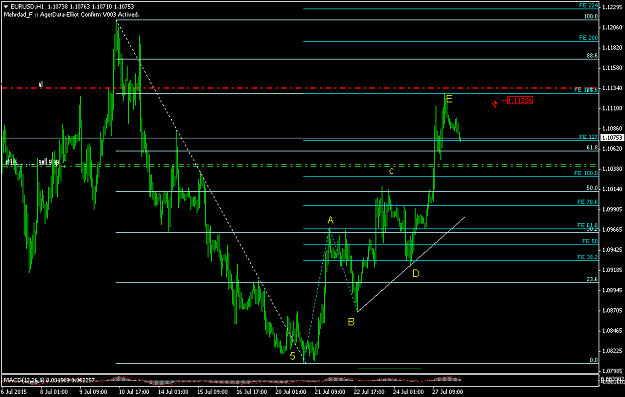Click the 16 Jul 17:00 time label
The height and width of the screenshot is (397, 625).
pos(251,392)
